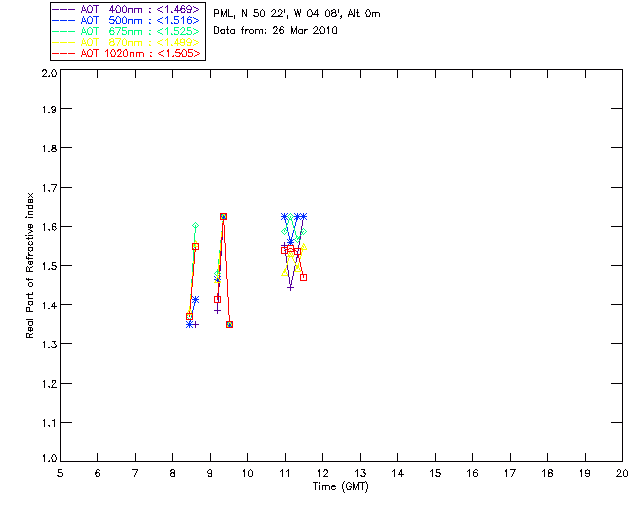Click the purple plus marker at the 1.44 dip

[290, 288]
